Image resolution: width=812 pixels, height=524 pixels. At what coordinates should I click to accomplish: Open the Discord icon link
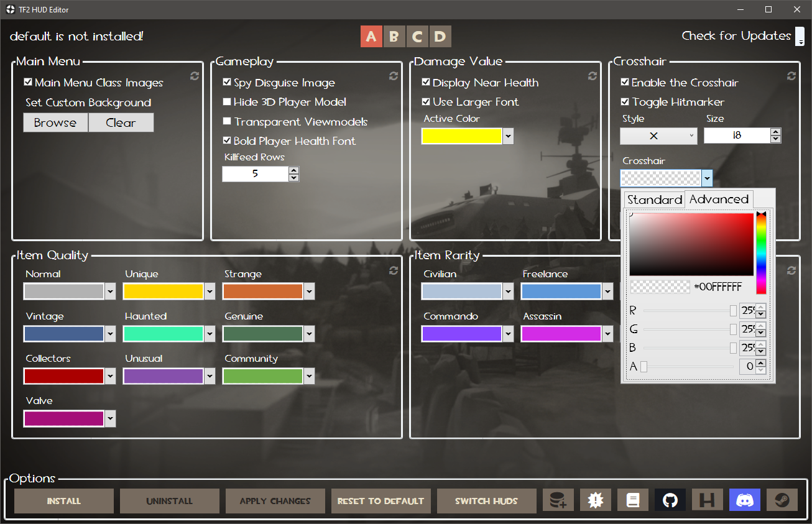745,500
